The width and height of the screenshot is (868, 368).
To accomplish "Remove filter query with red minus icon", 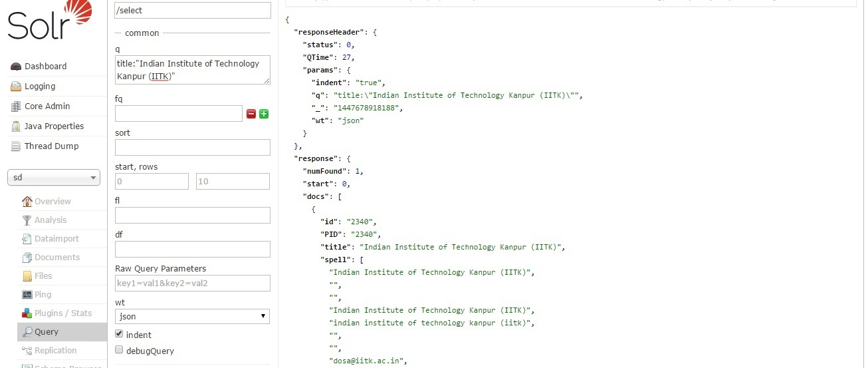I will point(251,114).
